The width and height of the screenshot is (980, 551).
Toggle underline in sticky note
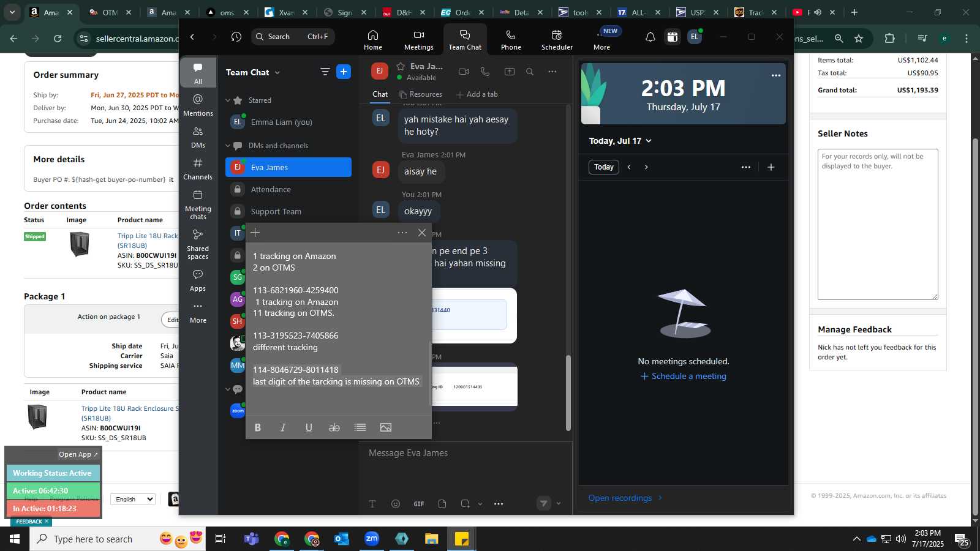pyautogui.click(x=309, y=427)
